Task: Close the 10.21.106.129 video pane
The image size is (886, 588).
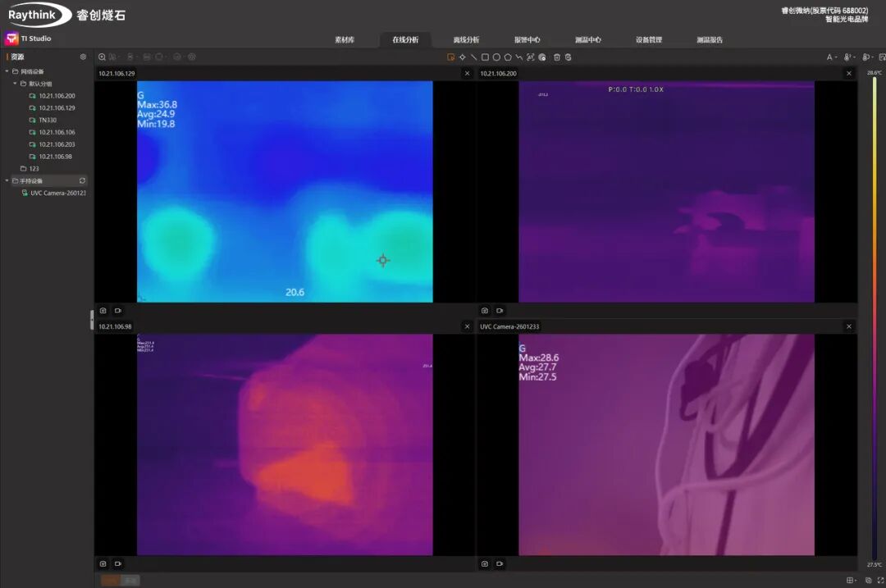Action: coord(467,74)
